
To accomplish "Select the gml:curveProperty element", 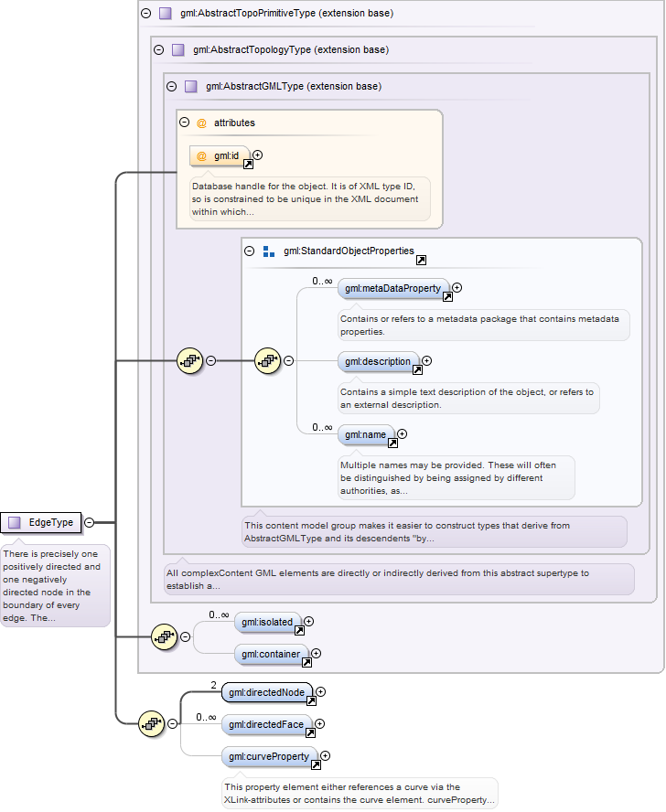I will point(269,756).
